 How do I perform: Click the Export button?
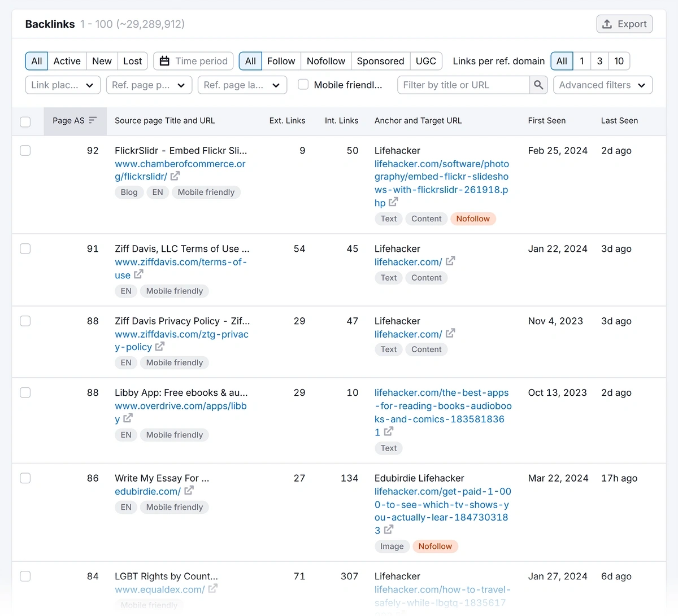[x=624, y=24]
